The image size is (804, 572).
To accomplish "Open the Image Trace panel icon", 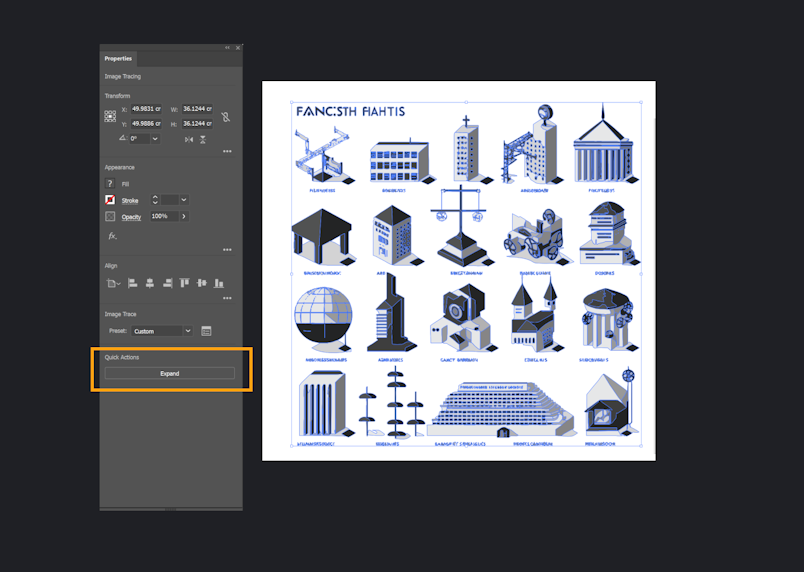I will (x=206, y=331).
